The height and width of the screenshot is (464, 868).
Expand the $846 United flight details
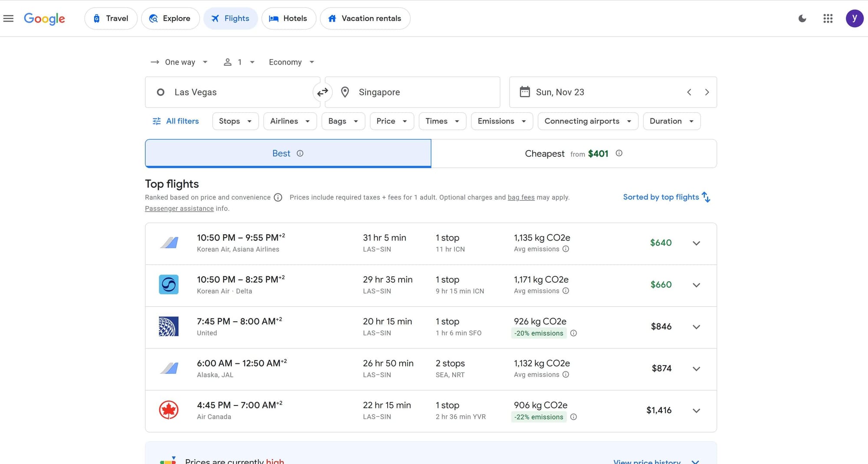coord(696,327)
